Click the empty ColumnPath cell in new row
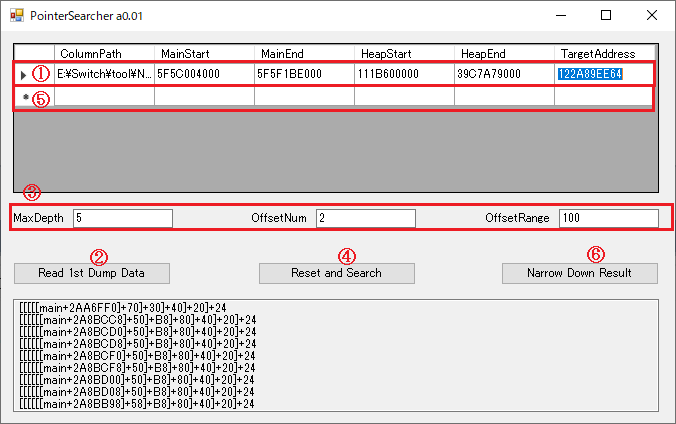 pyautogui.click(x=104, y=97)
